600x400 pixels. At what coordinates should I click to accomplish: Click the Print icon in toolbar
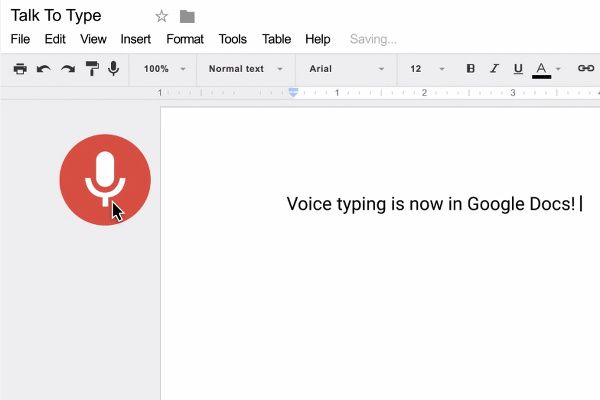tap(20, 69)
